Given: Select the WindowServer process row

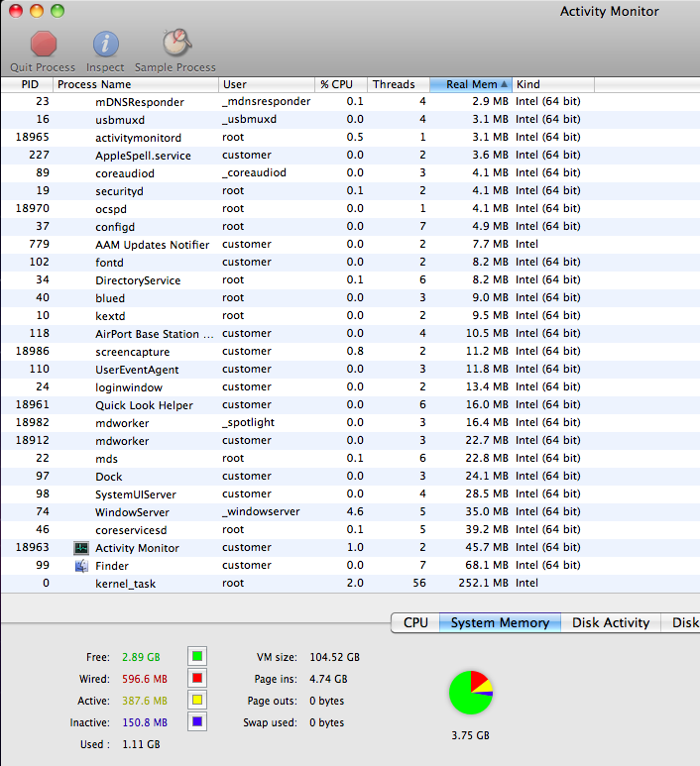Looking at the screenshot, I should coord(350,512).
